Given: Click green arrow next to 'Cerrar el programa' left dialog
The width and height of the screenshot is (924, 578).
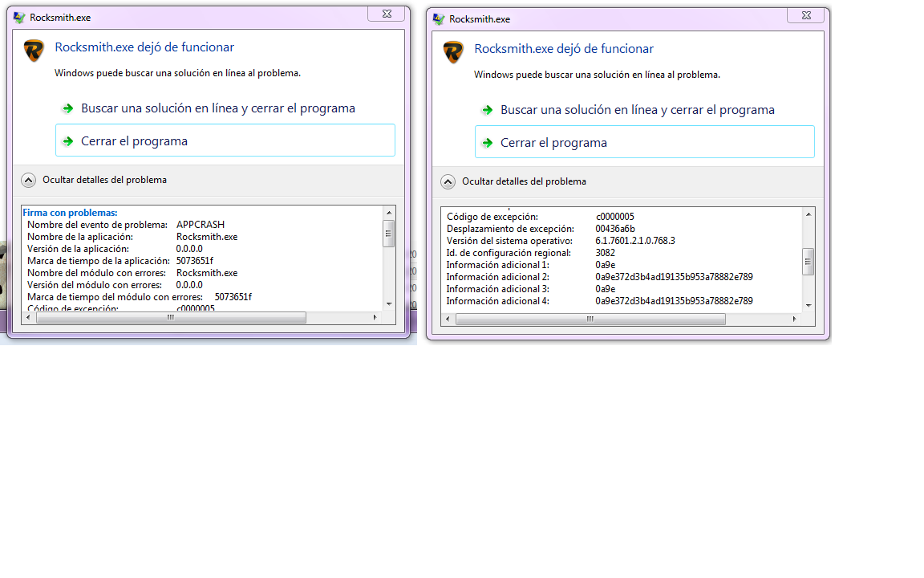Looking at the screenshot, I should coord(67,141).
